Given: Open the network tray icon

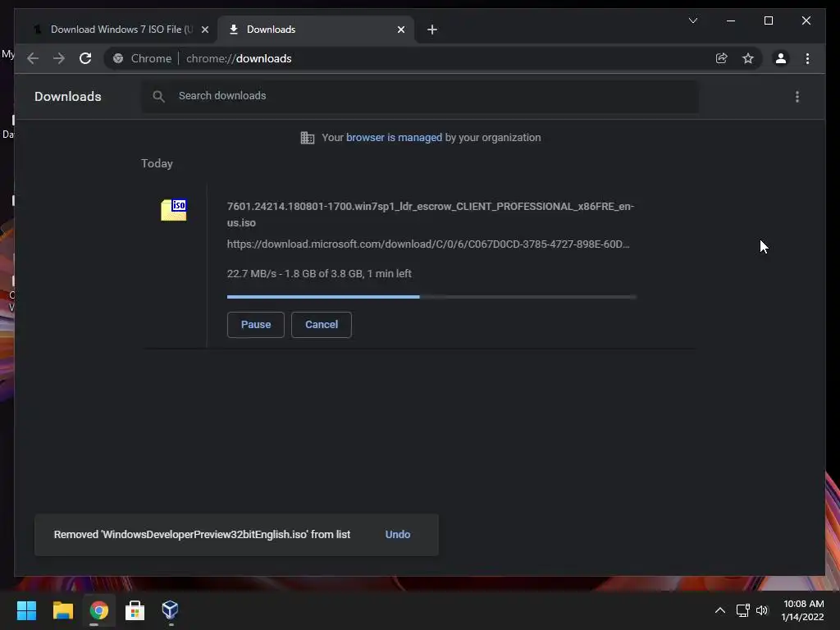Looking at the screenshot, I should pos(742,610).
